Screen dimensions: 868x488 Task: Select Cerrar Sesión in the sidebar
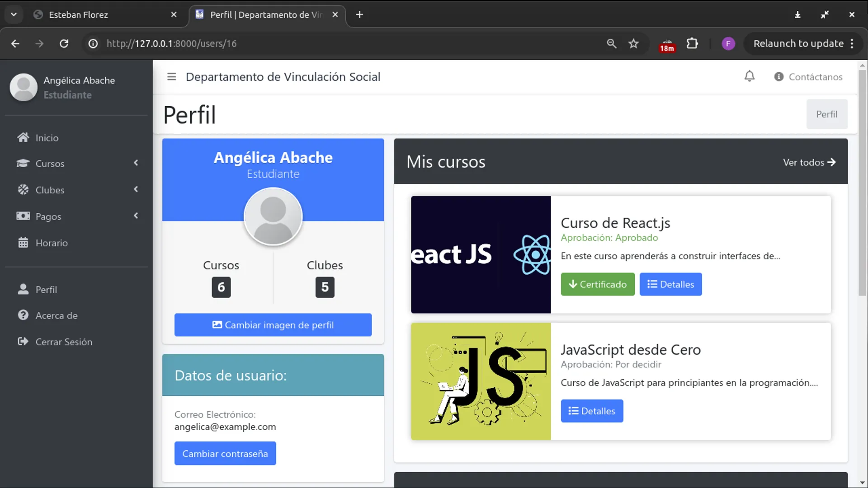pyautogui.click(x=76, y=342)
